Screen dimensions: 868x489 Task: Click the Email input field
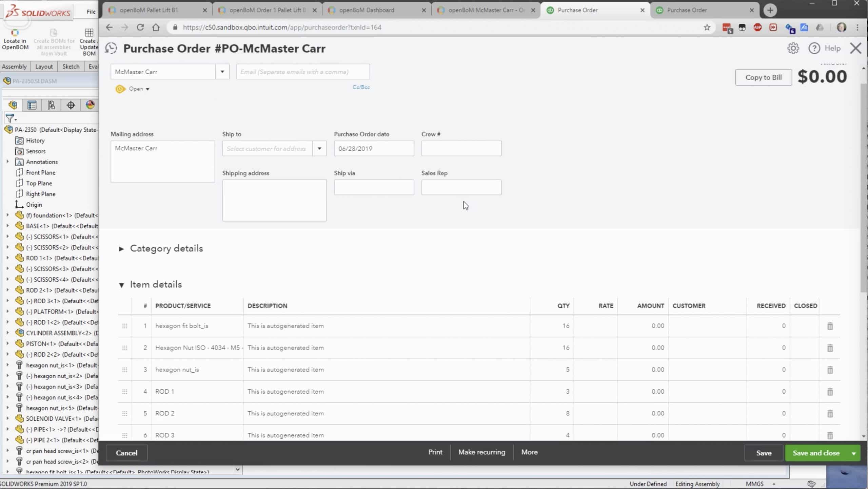pyautogui.click(x=303, y=72)
